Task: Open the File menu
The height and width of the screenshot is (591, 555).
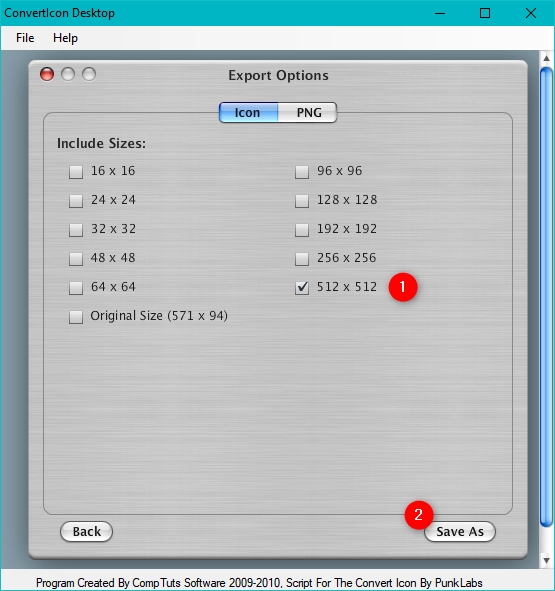Action: pos(25,38)
